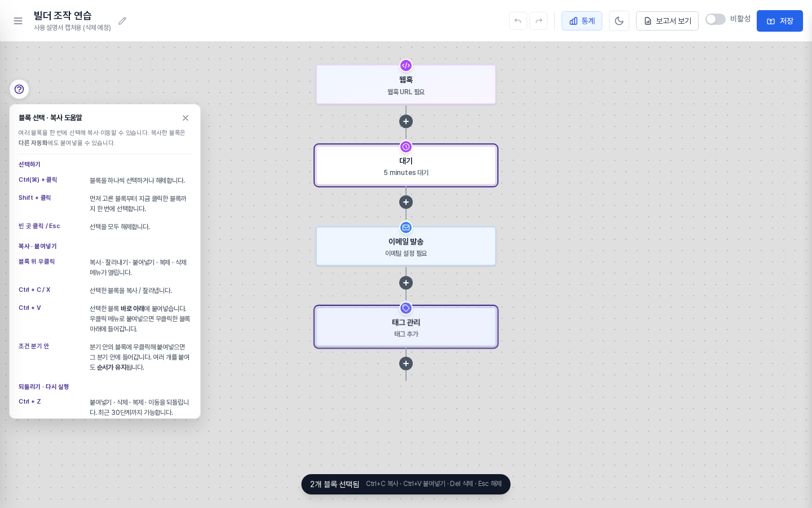Click the '복사 · 붙여넣기' section heading

[38, 246]
